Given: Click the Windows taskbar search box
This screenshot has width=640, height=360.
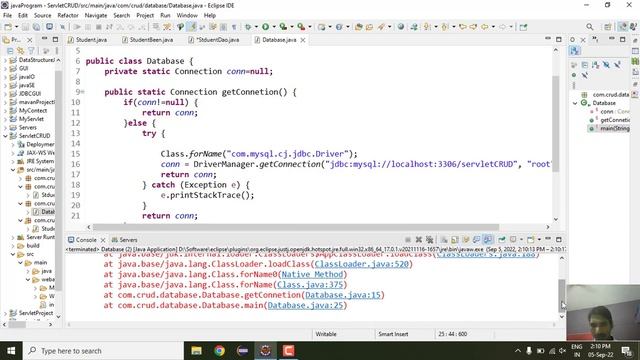Looking at the screenshot, I should click(102, 351).
